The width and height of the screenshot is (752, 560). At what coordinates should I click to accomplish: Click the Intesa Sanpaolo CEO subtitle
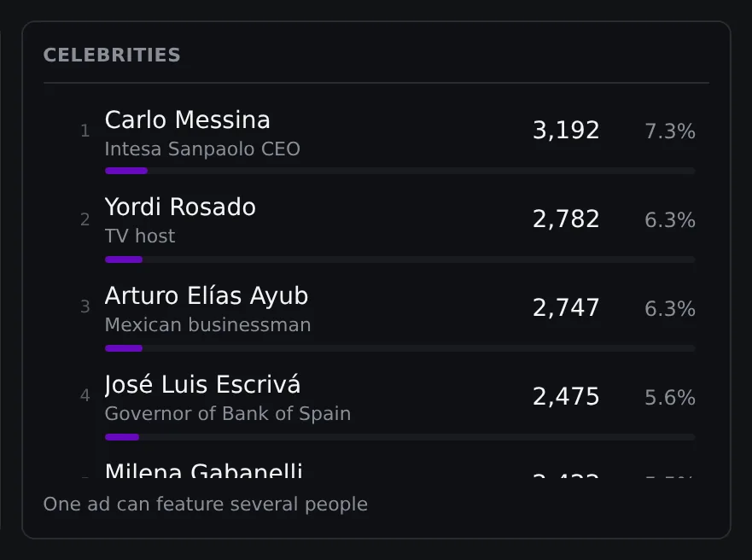click(202, 149)
